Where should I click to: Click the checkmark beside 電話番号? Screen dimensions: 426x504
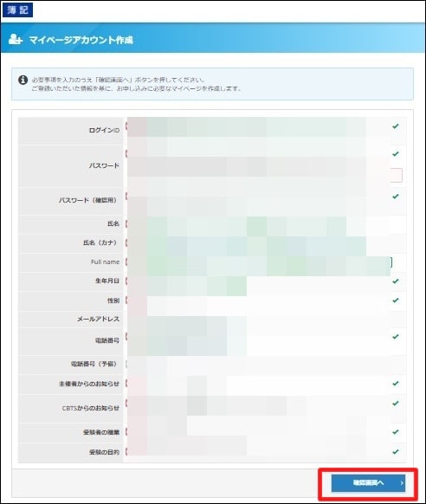pyautogui.click(x=396, y=337)
